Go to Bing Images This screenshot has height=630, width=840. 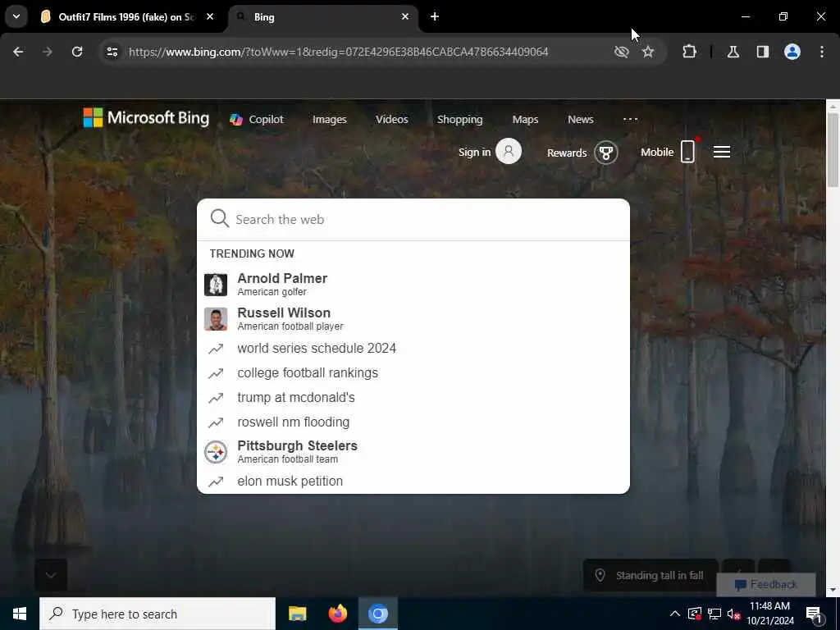point(330,120)
